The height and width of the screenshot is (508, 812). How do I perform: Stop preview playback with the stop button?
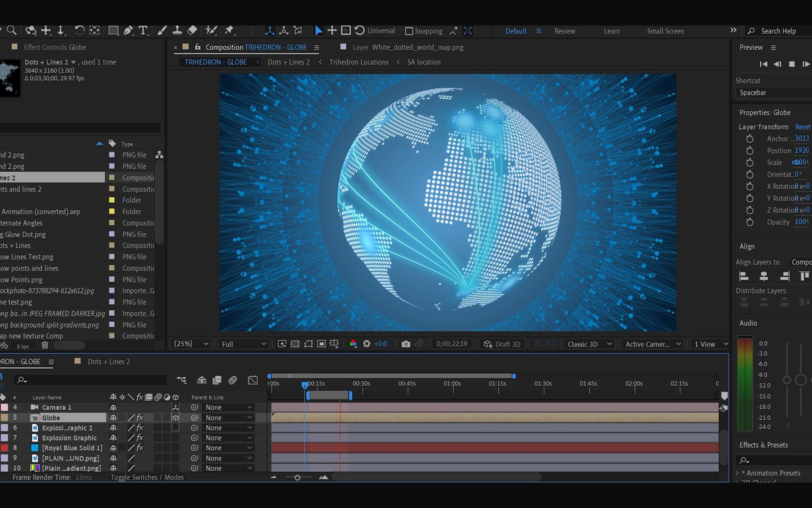tap(791, 64)
